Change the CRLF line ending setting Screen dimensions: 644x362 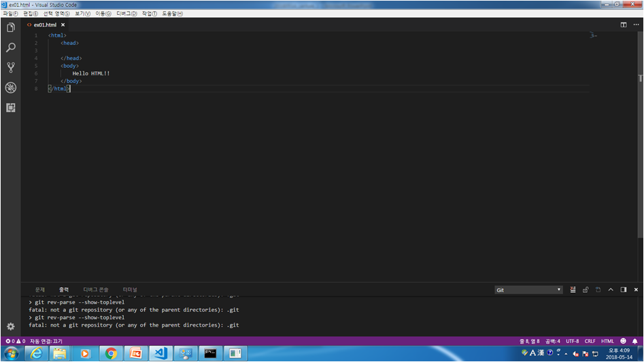pos(590,341)
